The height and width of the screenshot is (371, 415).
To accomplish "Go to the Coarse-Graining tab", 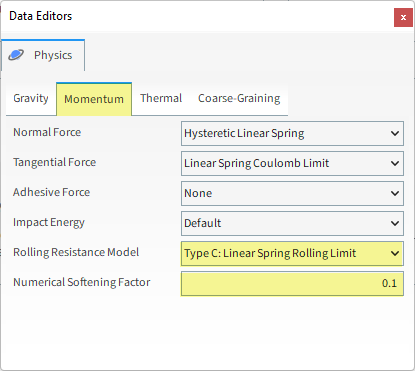I will tap(239, 98).
